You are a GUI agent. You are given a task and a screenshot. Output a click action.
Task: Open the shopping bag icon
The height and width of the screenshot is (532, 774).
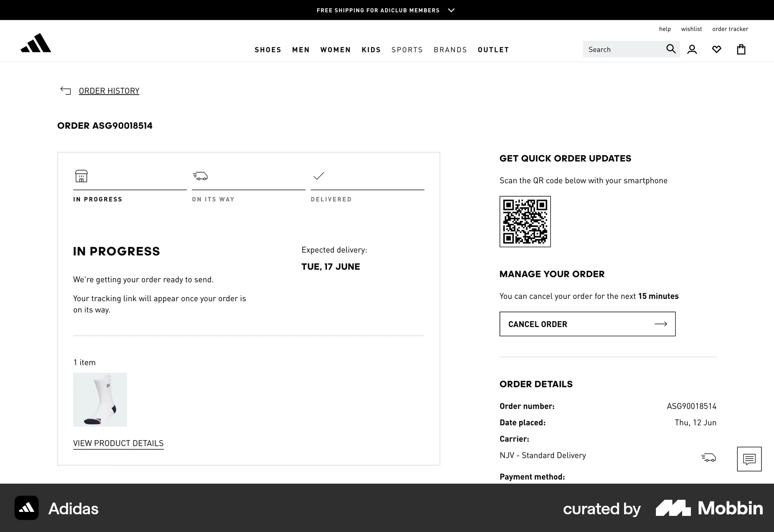(741, 49)
